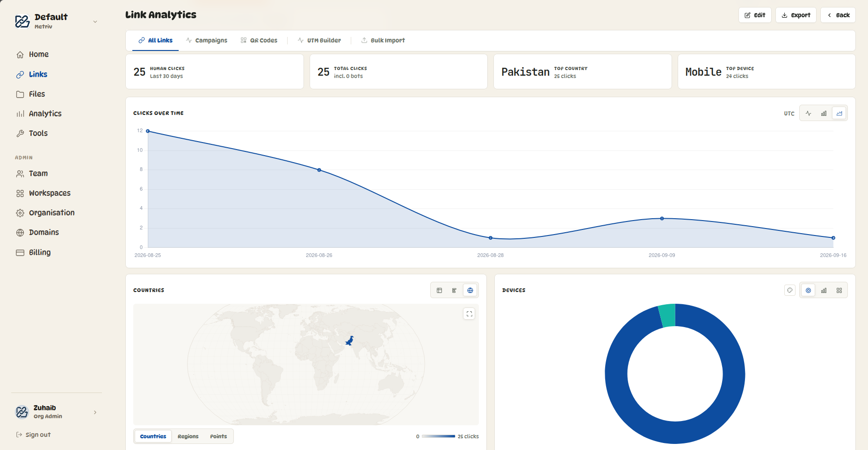Click the Export button
This screenshot has height=450, width=868.
(x=796, y=15)
